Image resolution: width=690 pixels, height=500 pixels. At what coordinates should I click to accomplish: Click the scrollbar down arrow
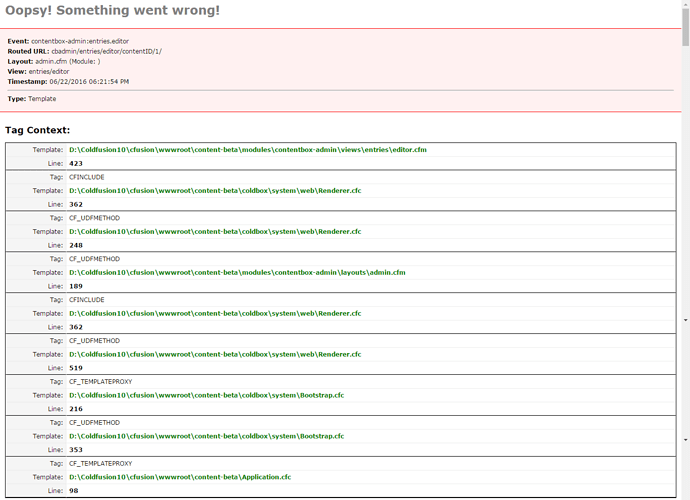685,320
